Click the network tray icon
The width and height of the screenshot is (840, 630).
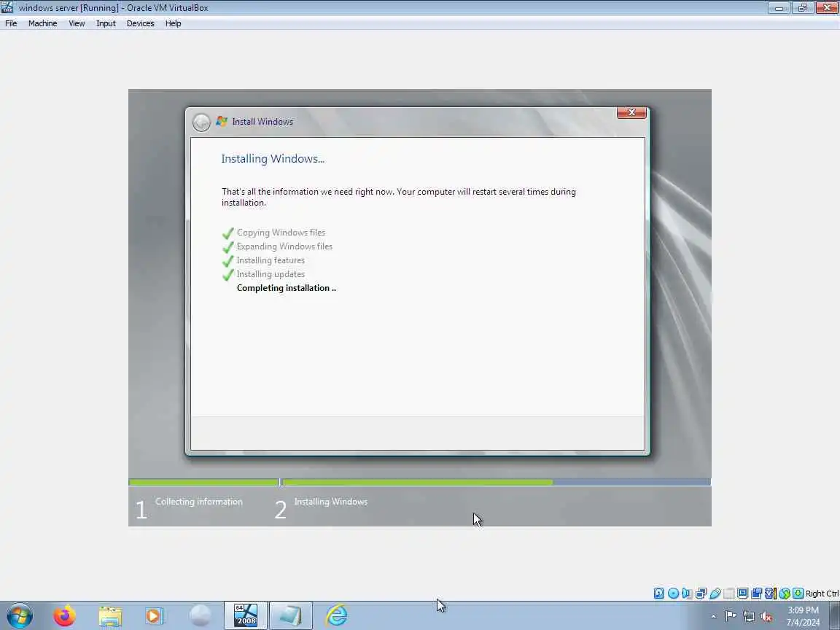(749, 617)
